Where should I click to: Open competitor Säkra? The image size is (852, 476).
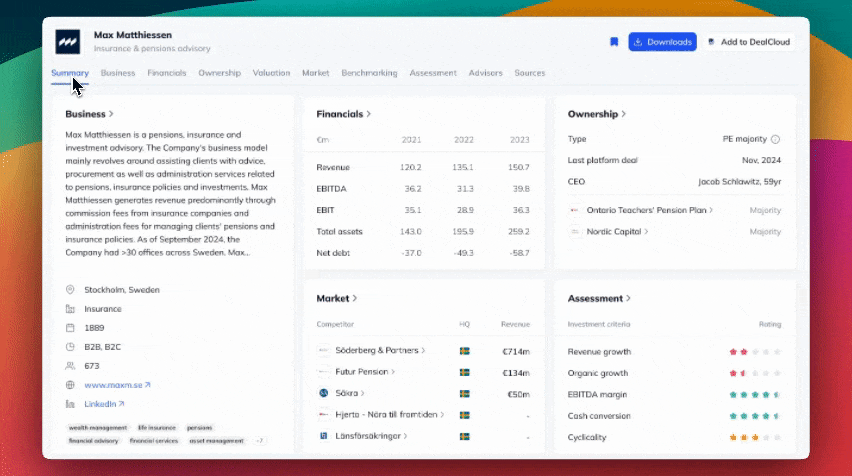350,393
